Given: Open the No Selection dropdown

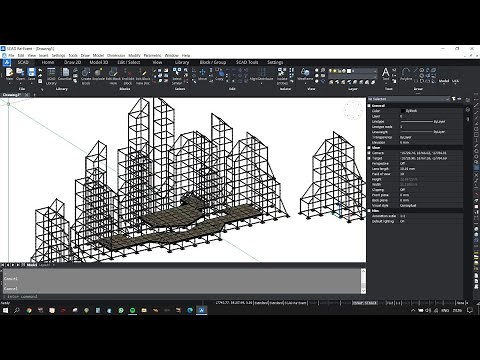Looking at the screenshot, I should [x=409, y=99].
